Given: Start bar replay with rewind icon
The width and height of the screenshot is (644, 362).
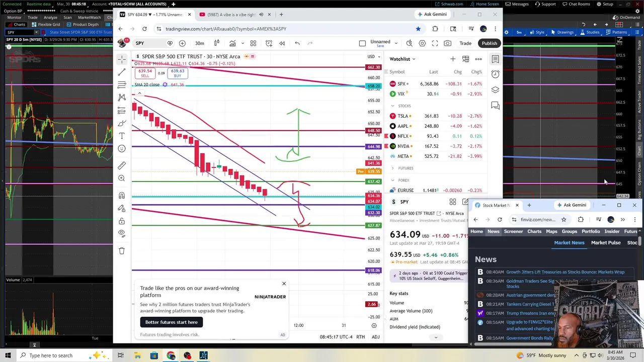Looking at the screenshot, I should (282, 43).
